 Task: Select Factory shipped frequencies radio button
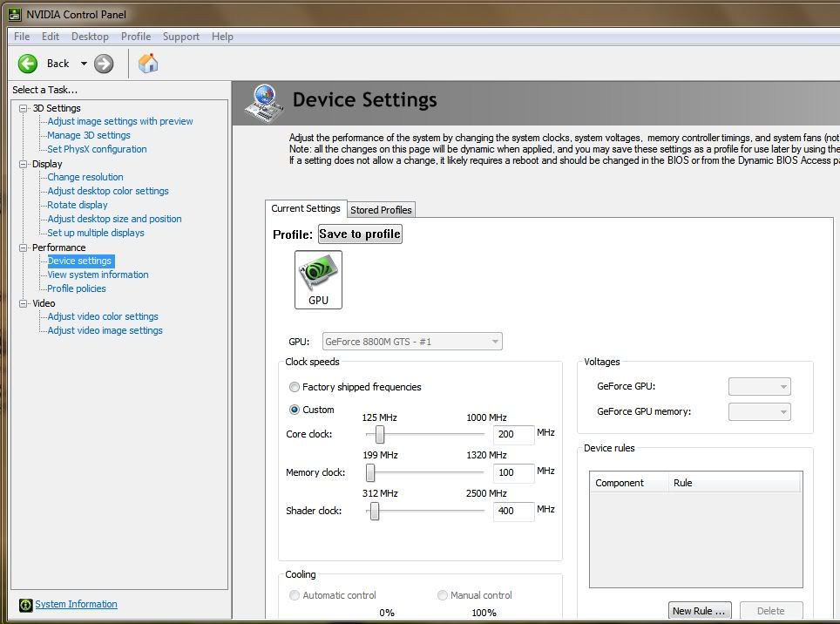tap(295, 387)
